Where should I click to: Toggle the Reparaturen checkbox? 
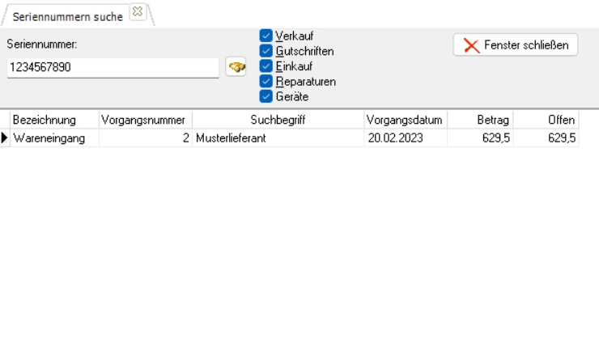(266, 81)
